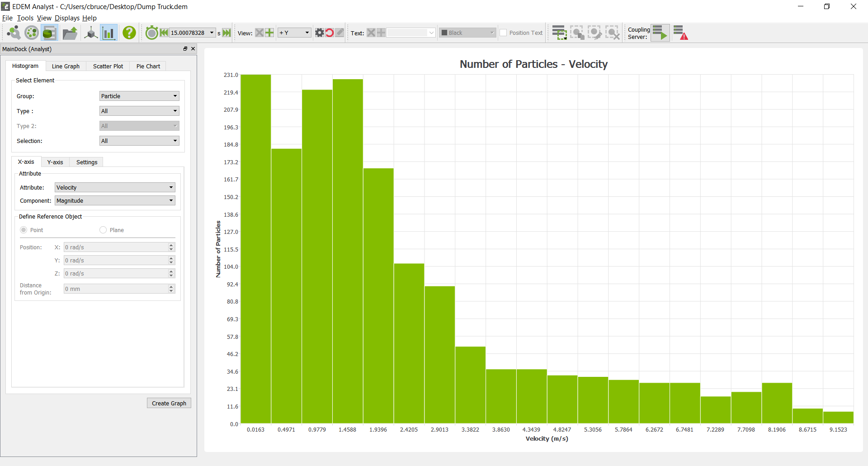
Task: Jump to last time step icon
Action: point(227,33)
